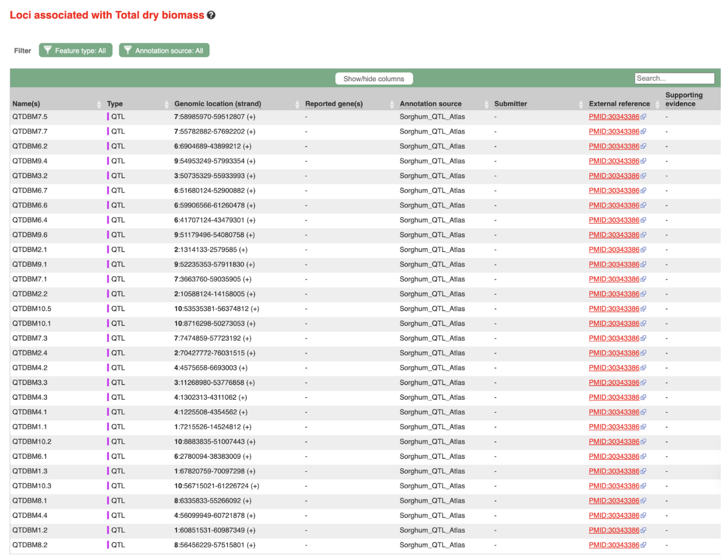Click the Genomic location (strand) header label

point(218,104)
